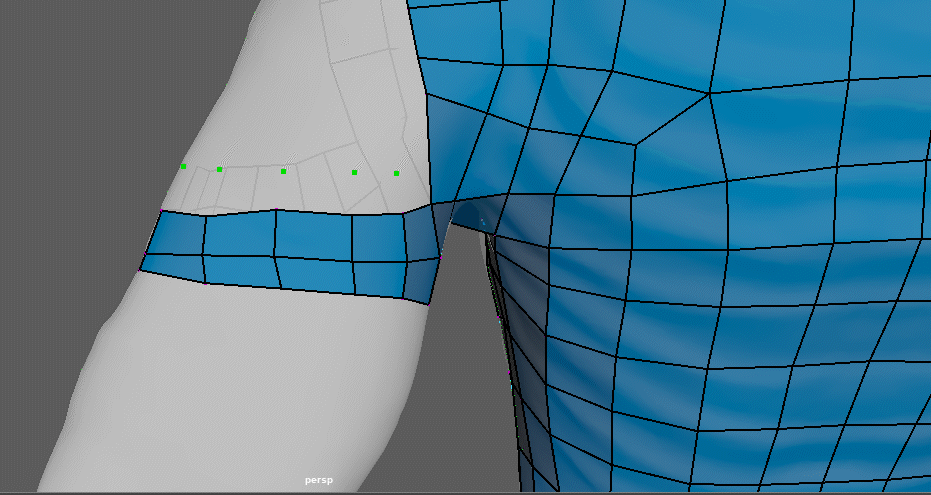This screenshot has height=495, width=931.
Task: Select the second green vertex from the left
Action: pyautogui.click(x=219, y=169)
